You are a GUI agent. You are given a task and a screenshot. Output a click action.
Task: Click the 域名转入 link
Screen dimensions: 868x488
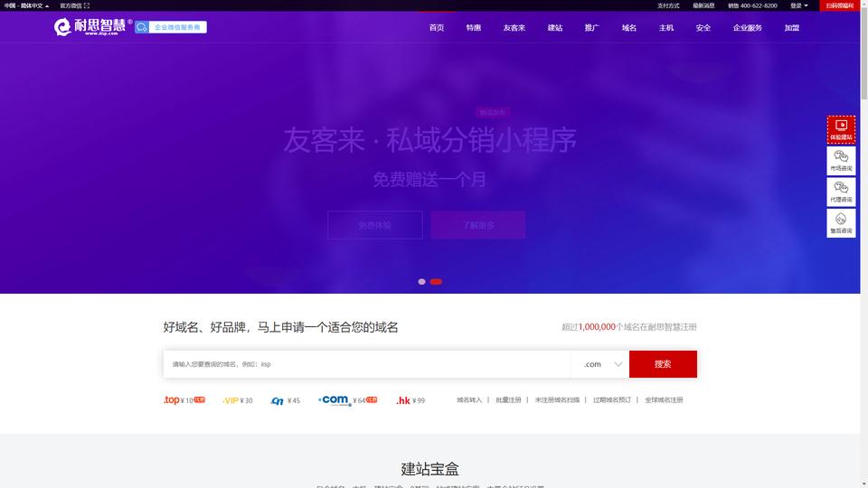click(x=469, y=400)
